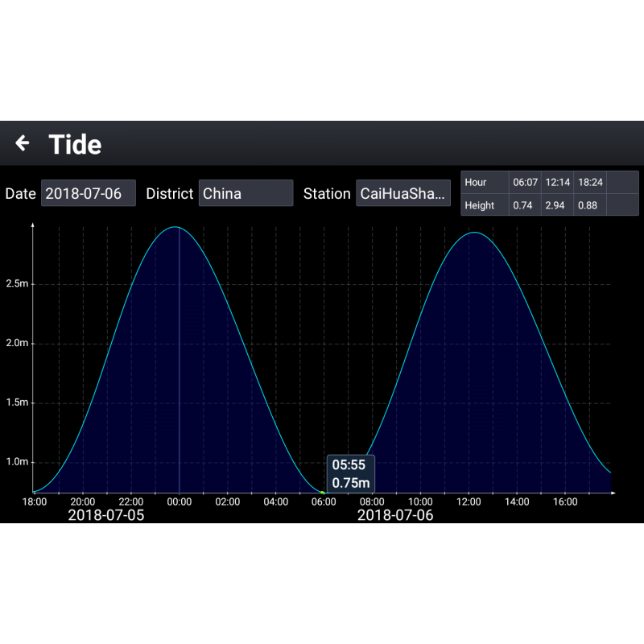This screenshot has width=644, height=644.
Task: Select the 12:14 hour cell
Action: coord(558,182)
